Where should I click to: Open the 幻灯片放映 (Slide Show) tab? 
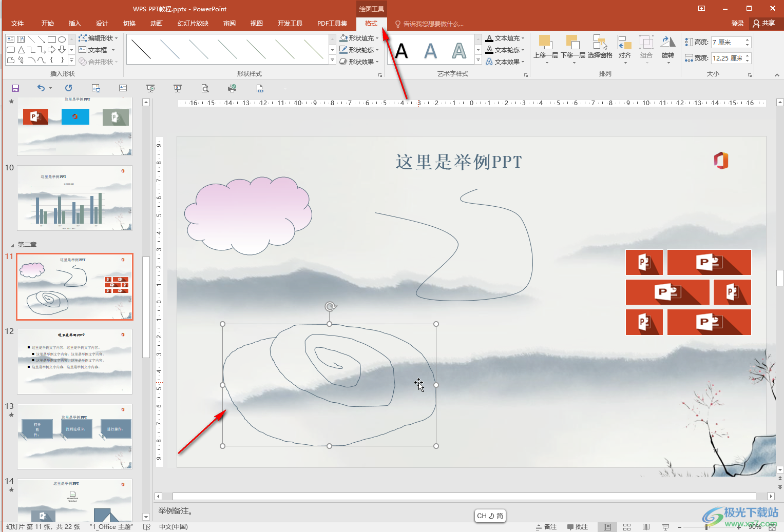193,24
